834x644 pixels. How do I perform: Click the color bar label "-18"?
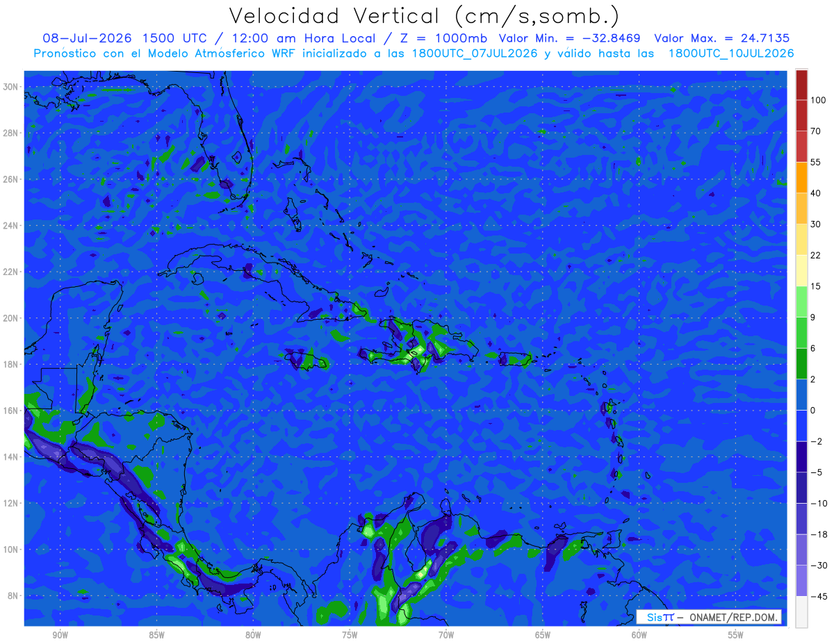(818, 534)
